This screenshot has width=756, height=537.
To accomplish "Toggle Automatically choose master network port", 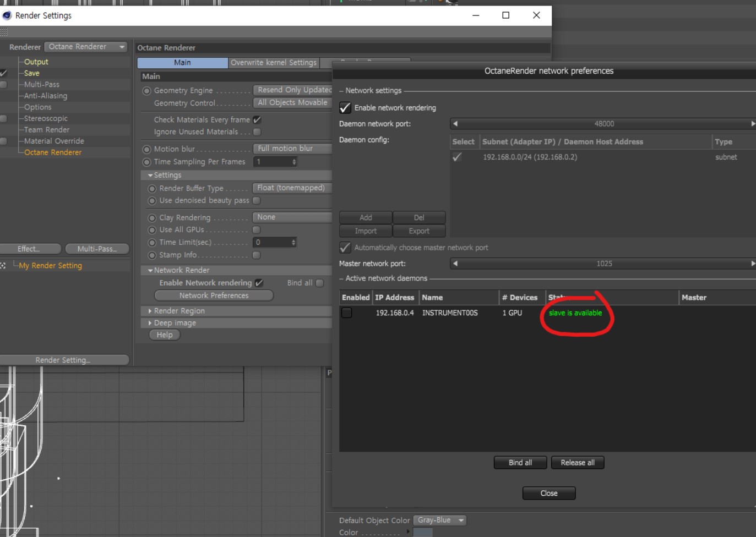I will point(345,248).
